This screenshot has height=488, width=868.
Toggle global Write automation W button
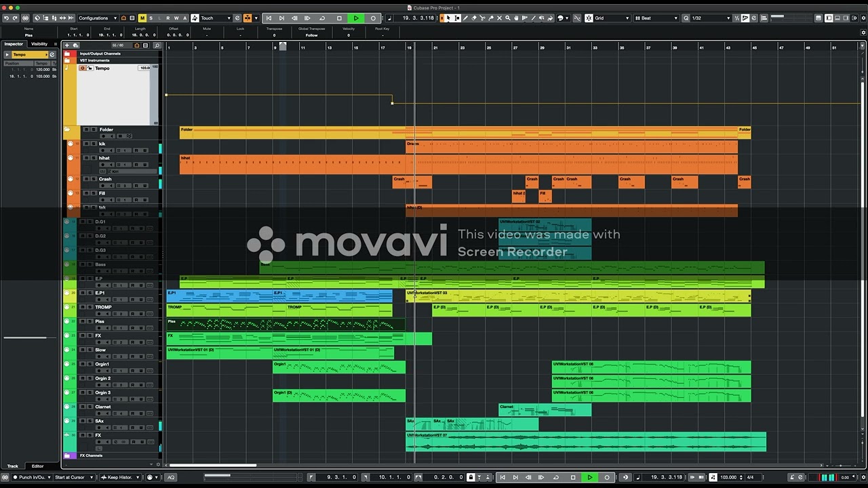coord(176,18)
